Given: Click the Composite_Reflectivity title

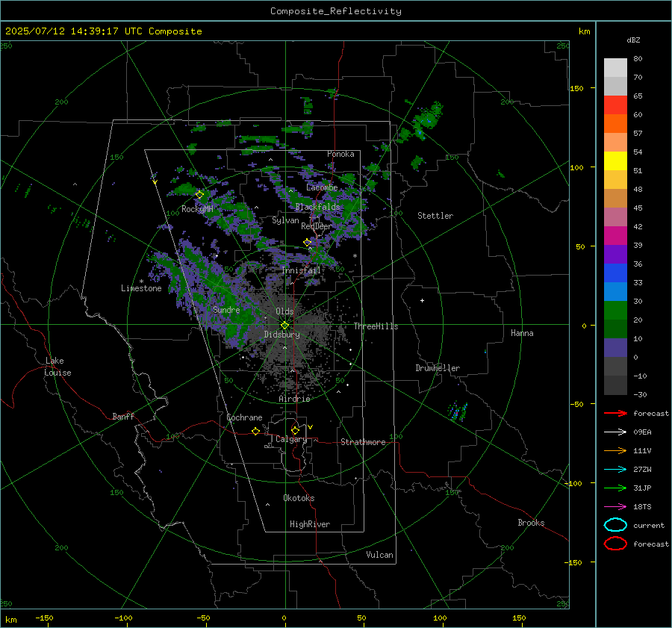Looking at the screenshot, I should pyautogui.click(x=336, y=11).
